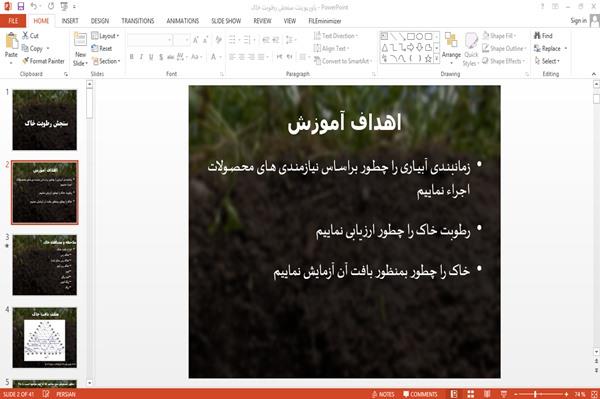
Task: Switch to Slide Sorter view in status bar
Action: click(471, 394)
